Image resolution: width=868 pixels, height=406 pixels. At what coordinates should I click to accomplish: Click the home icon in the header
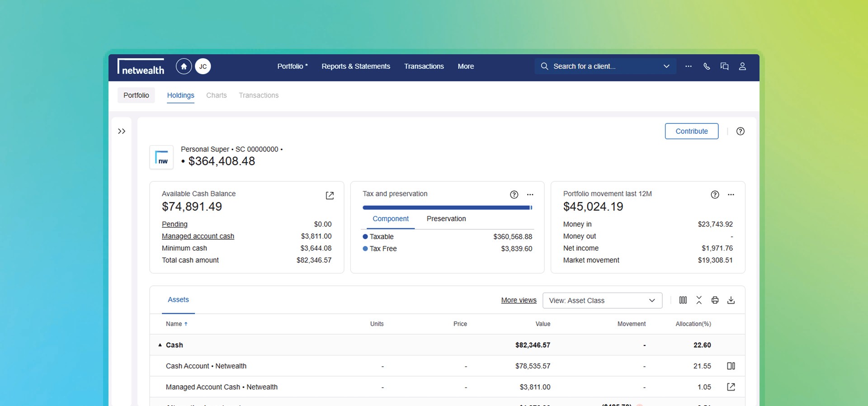click(x=184, y=66)
